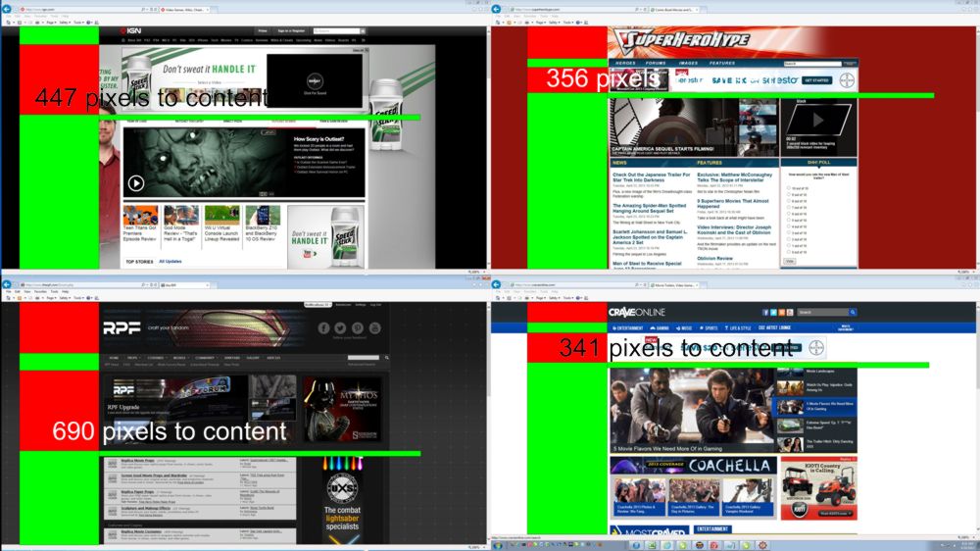Click the CraveOnline window vertical scrollbar
The width and height of the screenshot is (980, 551).
pos(977,418)
